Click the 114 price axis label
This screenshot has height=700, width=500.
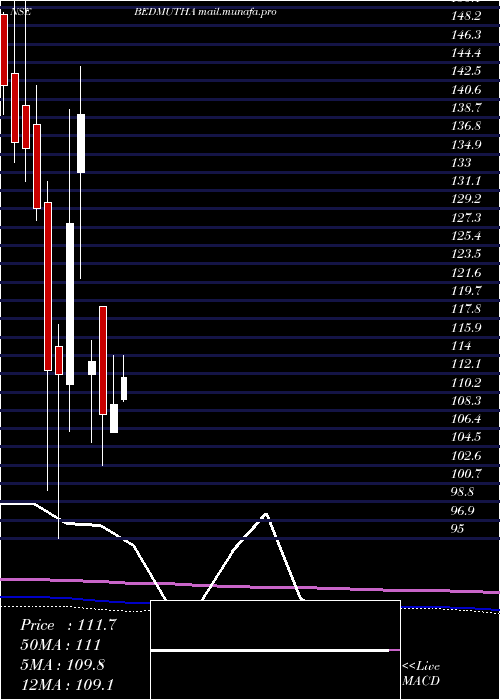pyautogui.click(x=461, y=346)
